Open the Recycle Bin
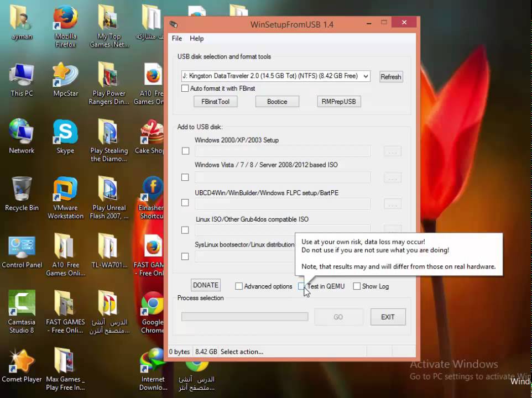Image resolution: width=532 pixels, height=398 pixels. [x=22, y=193]
